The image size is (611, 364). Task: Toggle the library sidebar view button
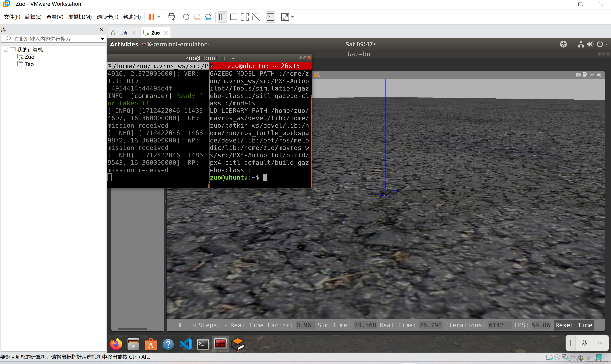(x=223, y=17)
